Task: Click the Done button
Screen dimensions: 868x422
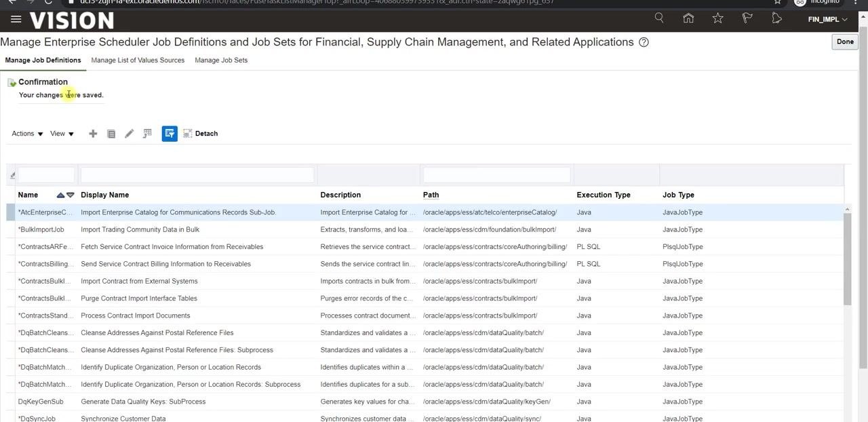Action: (x=845, y=41)
